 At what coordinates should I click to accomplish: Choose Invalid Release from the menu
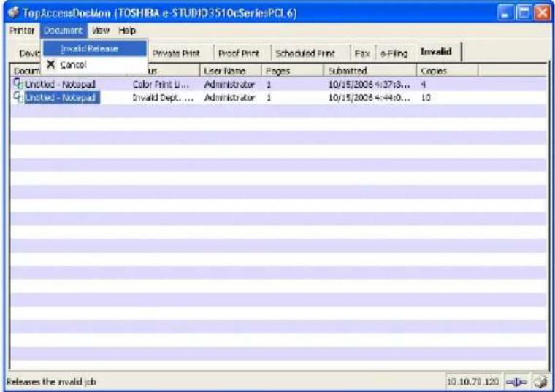pos(95,48)
